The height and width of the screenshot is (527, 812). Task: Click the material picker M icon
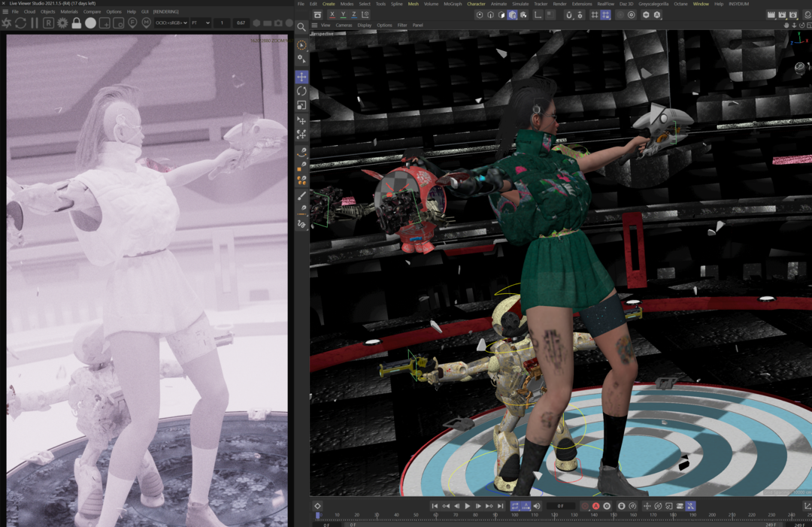pos(147,23)
